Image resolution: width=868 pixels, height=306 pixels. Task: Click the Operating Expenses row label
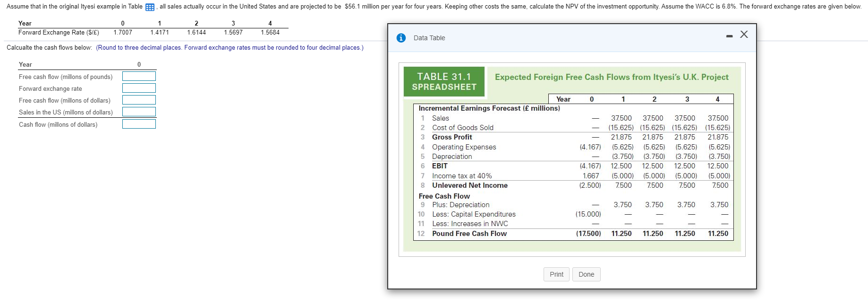pos(464,147)
